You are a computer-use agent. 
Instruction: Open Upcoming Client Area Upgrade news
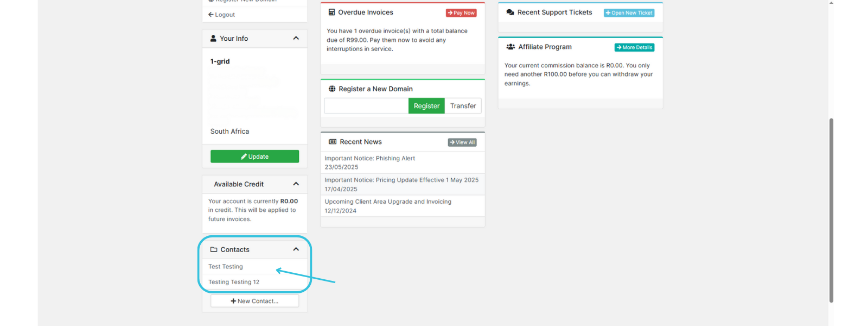[x=388, y=202]
